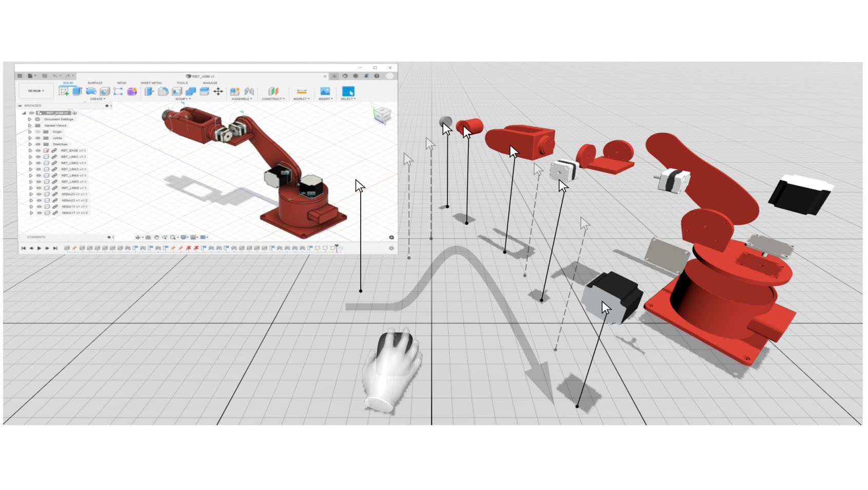Screen dimensions: 868x490
Task: Select the NEMA23 v1 component in browser
Action: (73, 194)
